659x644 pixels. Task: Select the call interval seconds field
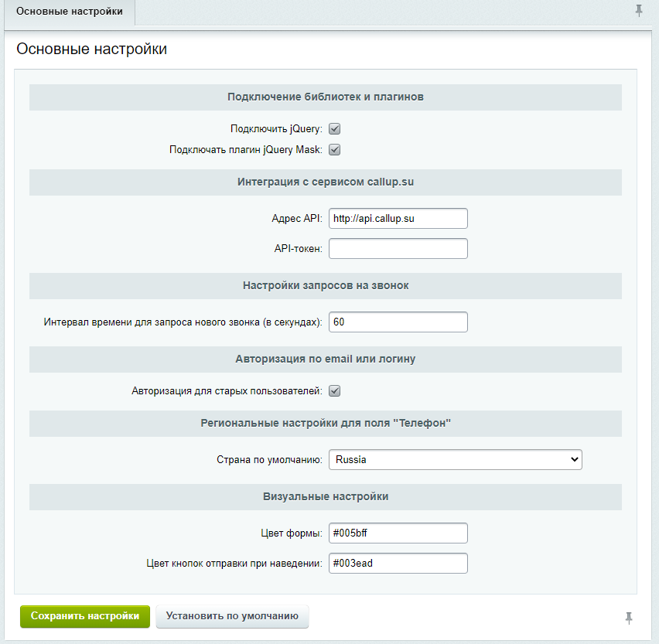[398, 322]
